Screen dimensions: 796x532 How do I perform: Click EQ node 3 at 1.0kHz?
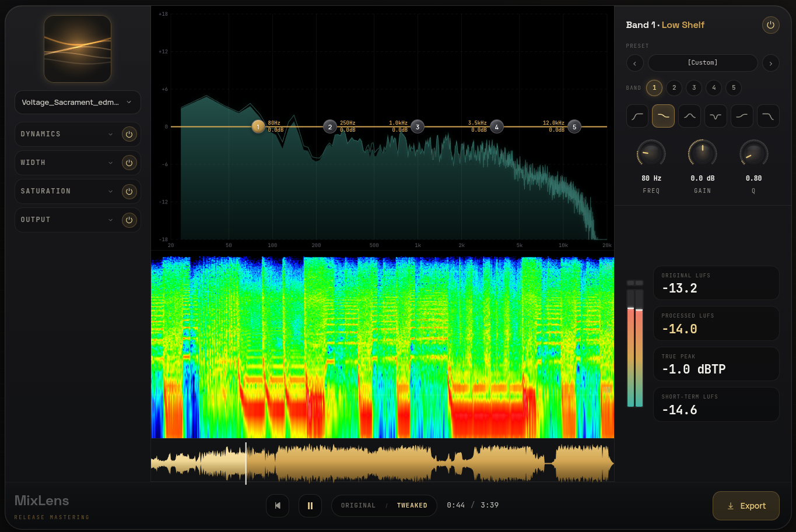point(418,126)
